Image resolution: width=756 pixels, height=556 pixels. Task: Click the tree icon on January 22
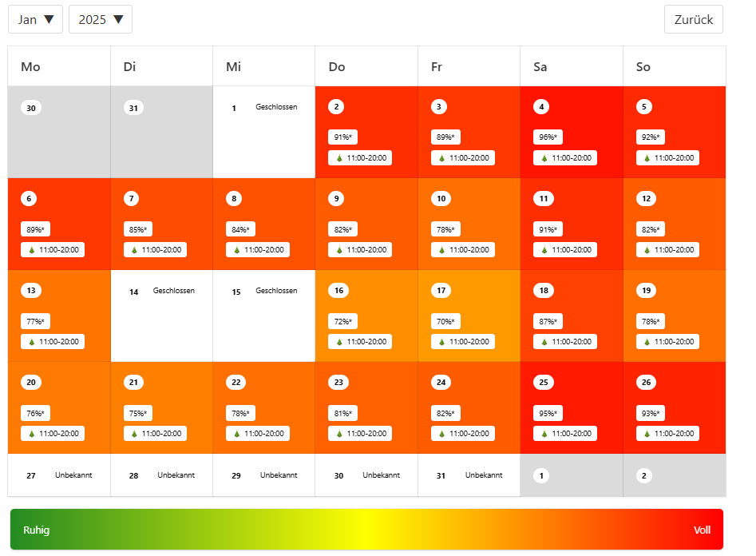click(x=237, y=434)
